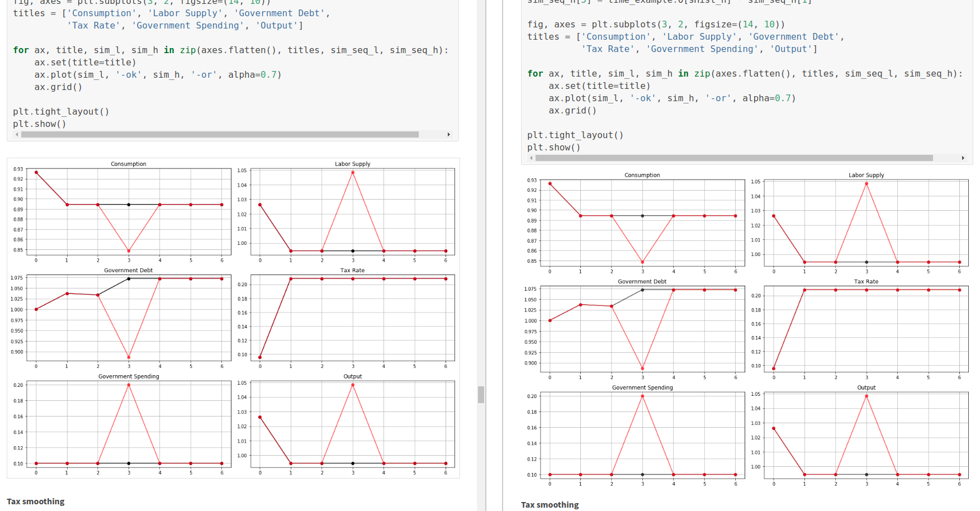Select the Consumption plot in the right pane
The image size is (980, 511).
642,223
